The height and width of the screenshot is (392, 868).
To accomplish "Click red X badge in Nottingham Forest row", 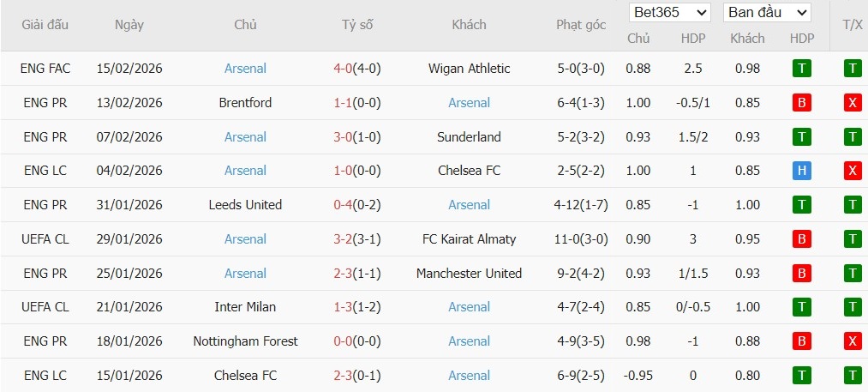I will (x=853, y=341).
